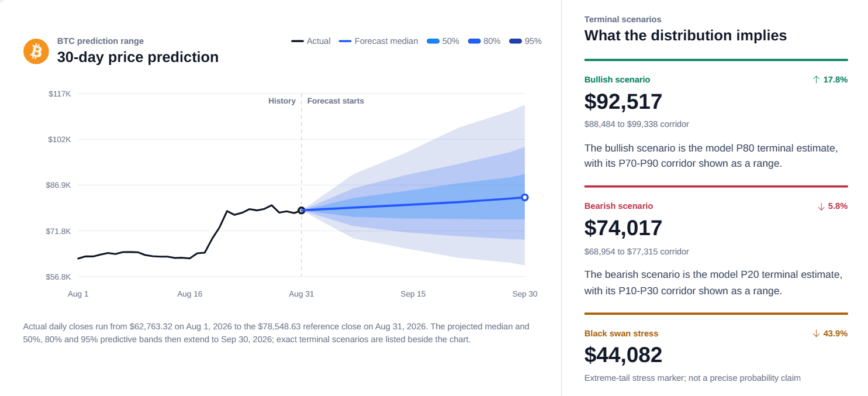Click the 80% band legend swatch
This screenshot has height=396, width=868.
474,41
